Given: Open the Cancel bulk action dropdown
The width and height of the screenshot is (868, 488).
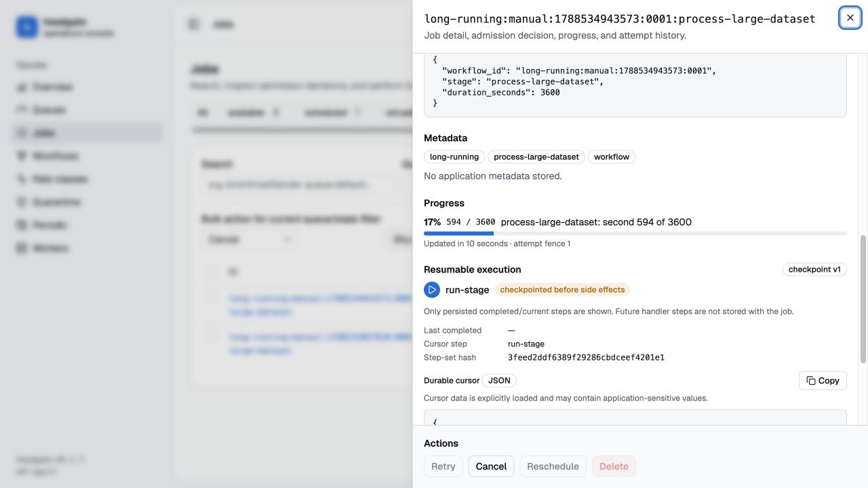Looking at the screenshot, I should click(x=250, y=239).
